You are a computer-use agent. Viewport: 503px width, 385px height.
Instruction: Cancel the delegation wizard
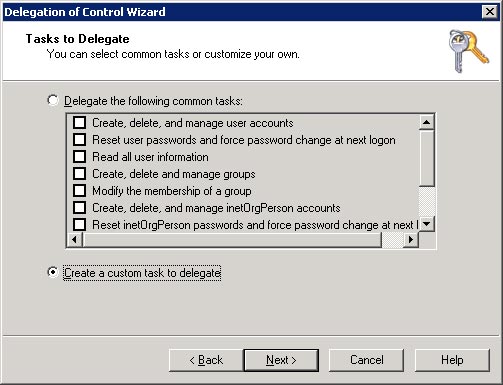click(x=366, y=360)
